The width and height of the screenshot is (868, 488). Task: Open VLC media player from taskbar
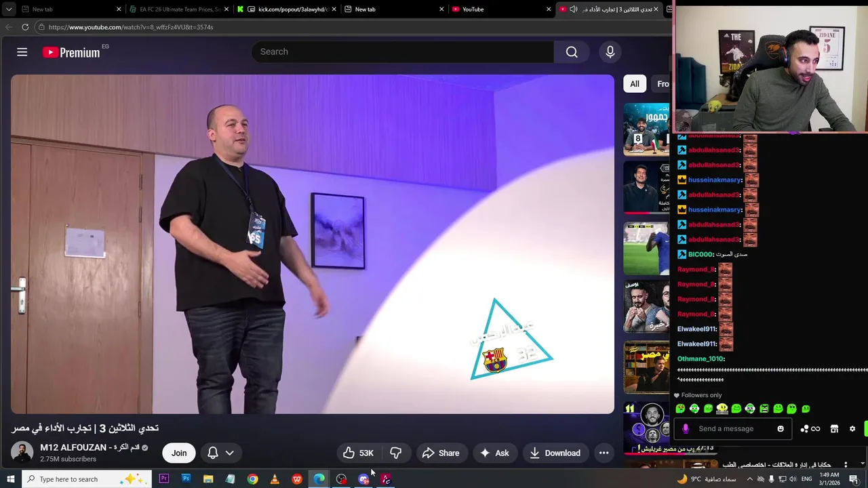(x=275, y=479)
